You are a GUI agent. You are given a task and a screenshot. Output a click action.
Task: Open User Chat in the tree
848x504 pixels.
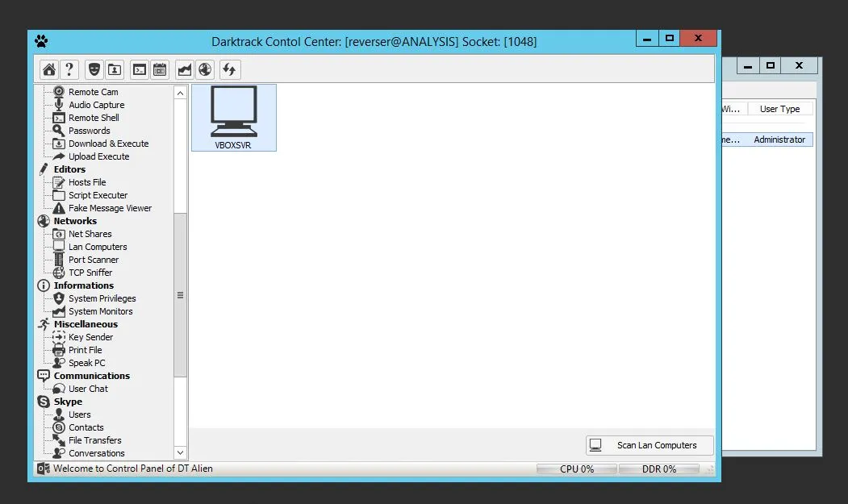point(88,389)
